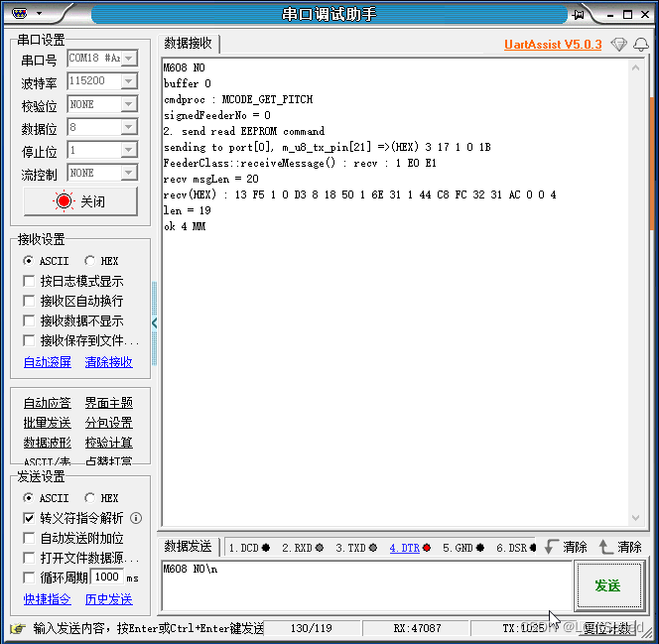Viewport: 659px width, 644px height.
Task: Uncheck 转义符指令解析 checkbox
Action: pyautogui.click(x=29, y=518)
